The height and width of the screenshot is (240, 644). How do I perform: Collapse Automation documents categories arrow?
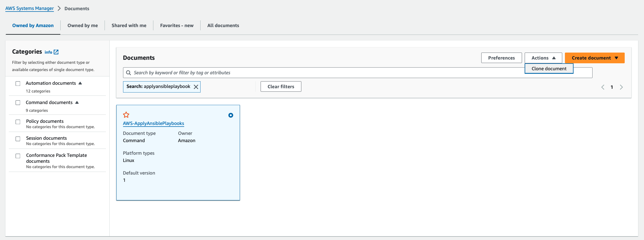80,83
